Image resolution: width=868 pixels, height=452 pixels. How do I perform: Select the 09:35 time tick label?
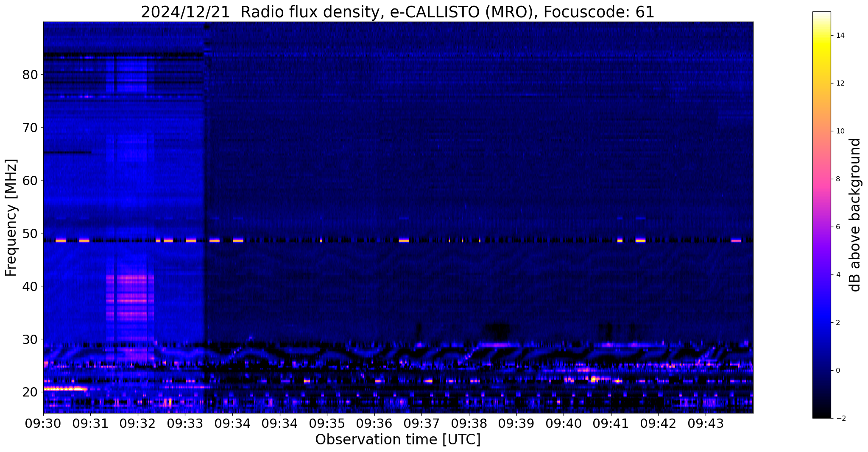pyautogui.click(x=327, y=423)
